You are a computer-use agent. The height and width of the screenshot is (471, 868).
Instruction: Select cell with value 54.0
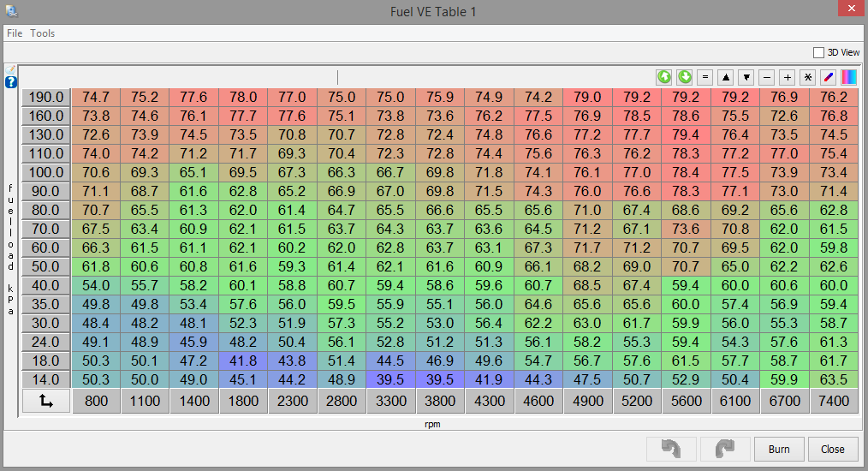click(x=96, y=285)
